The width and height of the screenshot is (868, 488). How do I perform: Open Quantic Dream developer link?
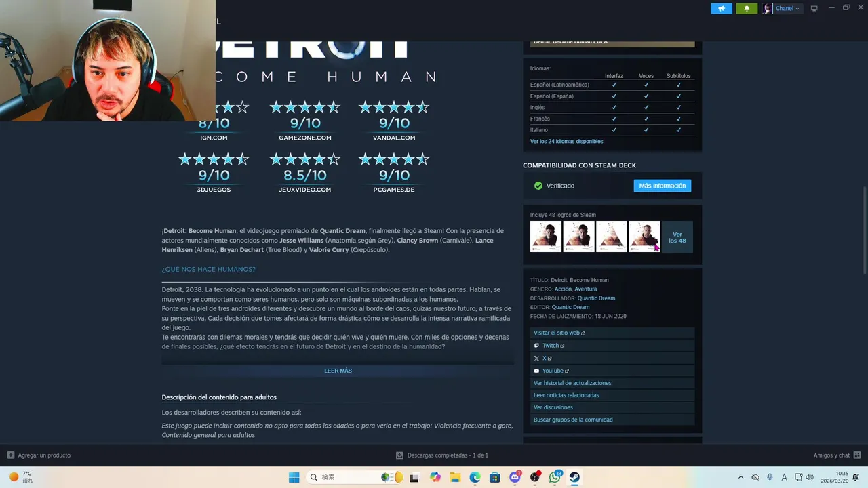click(596, 298)
